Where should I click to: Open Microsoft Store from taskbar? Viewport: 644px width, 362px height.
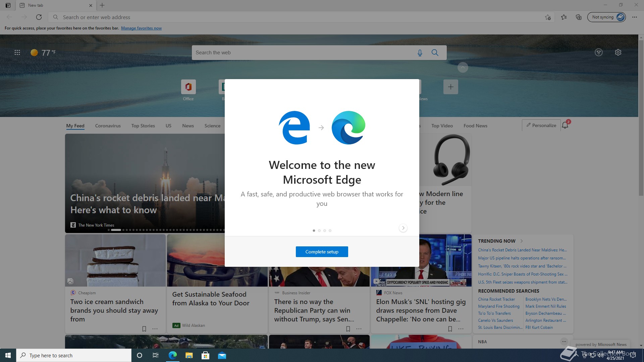(206, 355)
